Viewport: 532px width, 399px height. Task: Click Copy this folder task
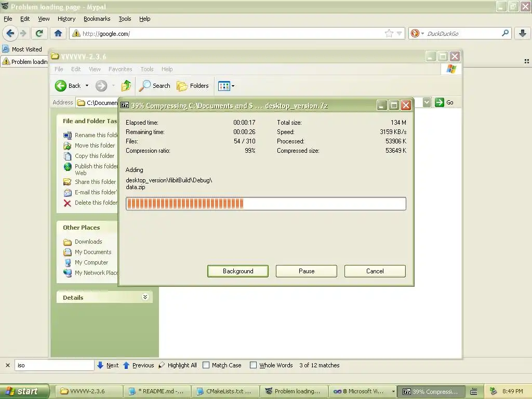[89, 156]
